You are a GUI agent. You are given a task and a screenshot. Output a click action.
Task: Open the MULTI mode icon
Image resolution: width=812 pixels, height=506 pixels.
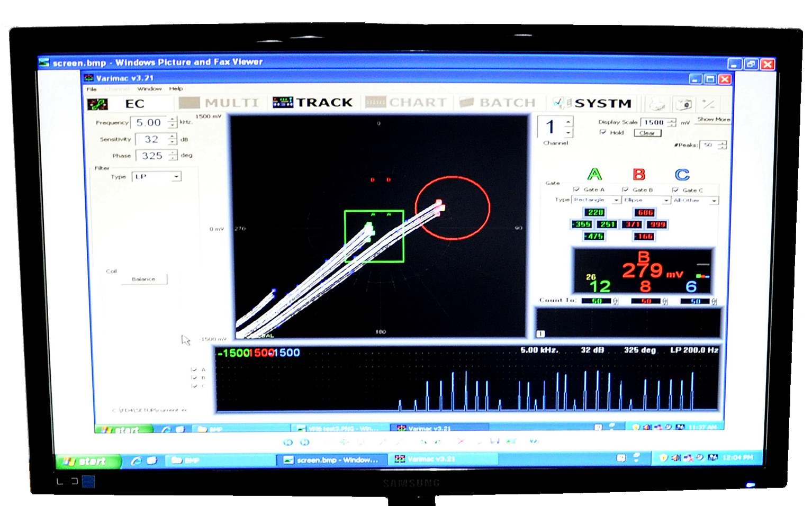point(190,103)
